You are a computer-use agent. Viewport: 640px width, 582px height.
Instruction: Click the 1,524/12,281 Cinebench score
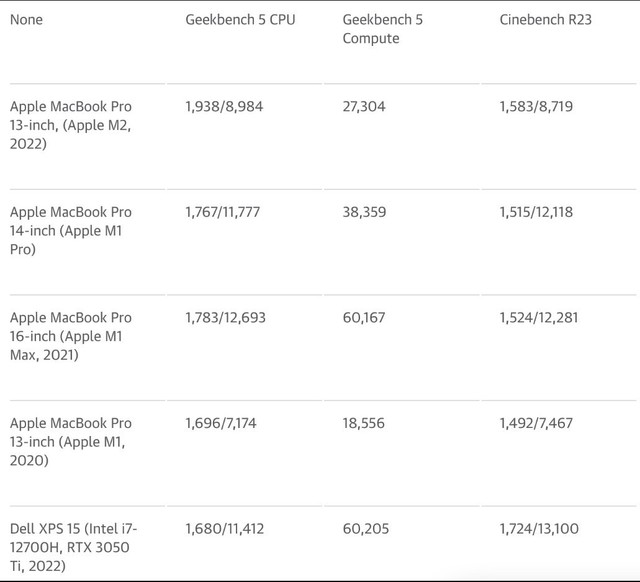pos(539,318)
